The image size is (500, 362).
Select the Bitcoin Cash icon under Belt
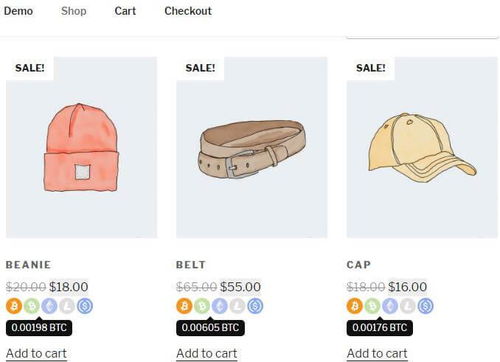(202, 306)
